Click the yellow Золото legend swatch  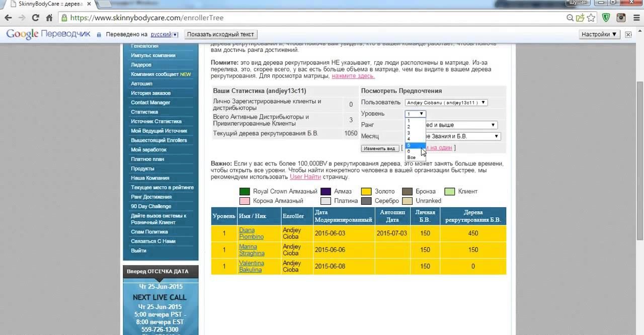click(366, 191)
